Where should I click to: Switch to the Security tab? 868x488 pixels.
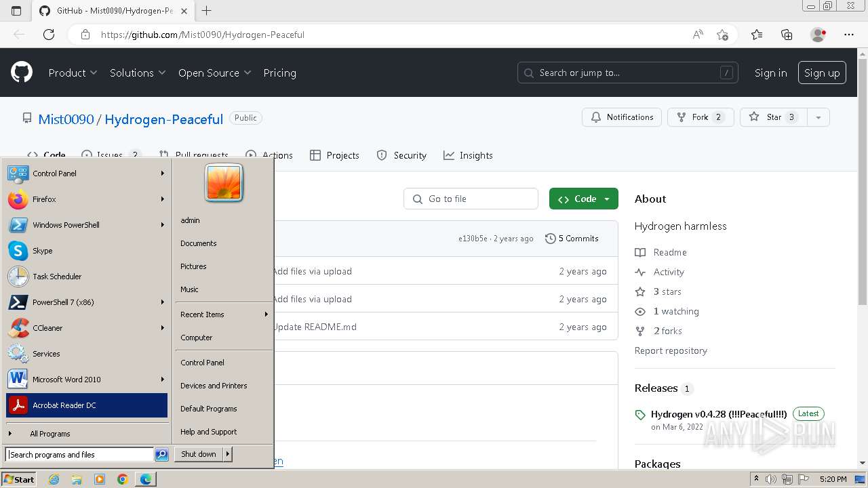click(401, 155)
